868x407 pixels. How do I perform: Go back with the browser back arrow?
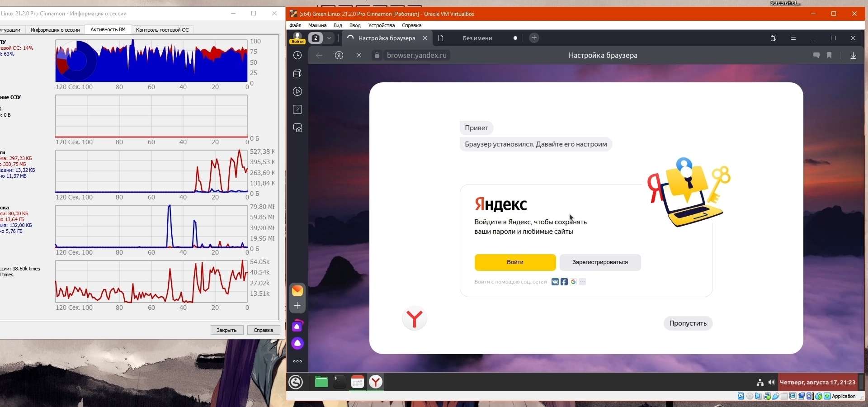coord(319,55)
